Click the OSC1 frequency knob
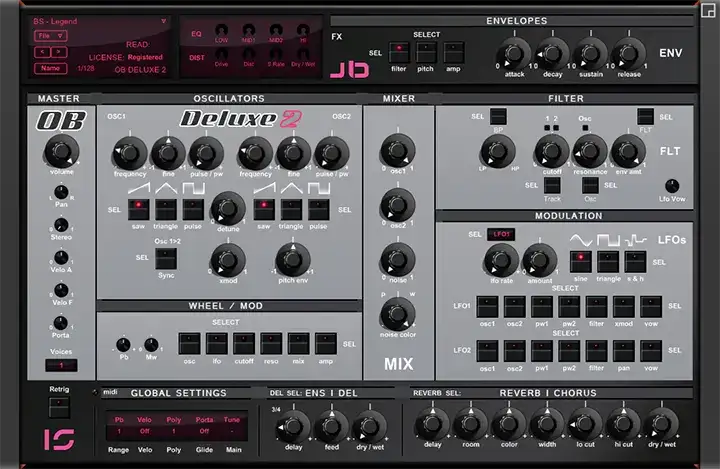This screenshot has width=720, height=469. 130,153
